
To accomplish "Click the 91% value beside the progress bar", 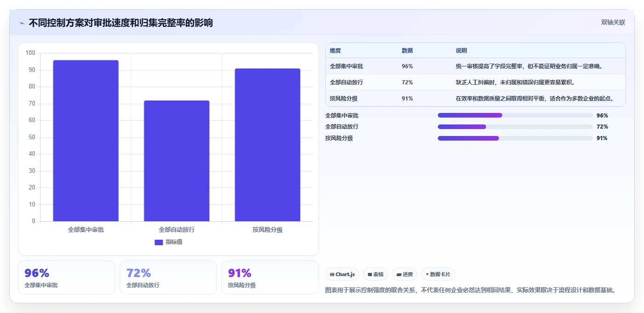I will tap(602, 138).
